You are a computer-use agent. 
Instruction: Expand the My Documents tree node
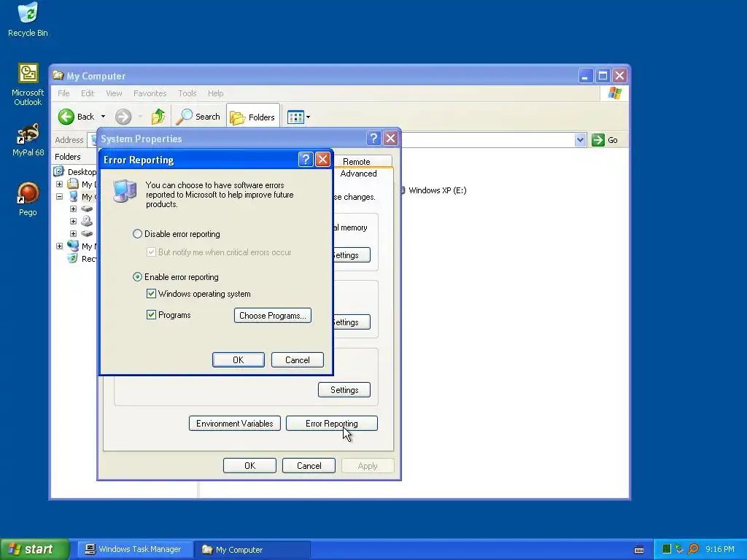[60, 184]
